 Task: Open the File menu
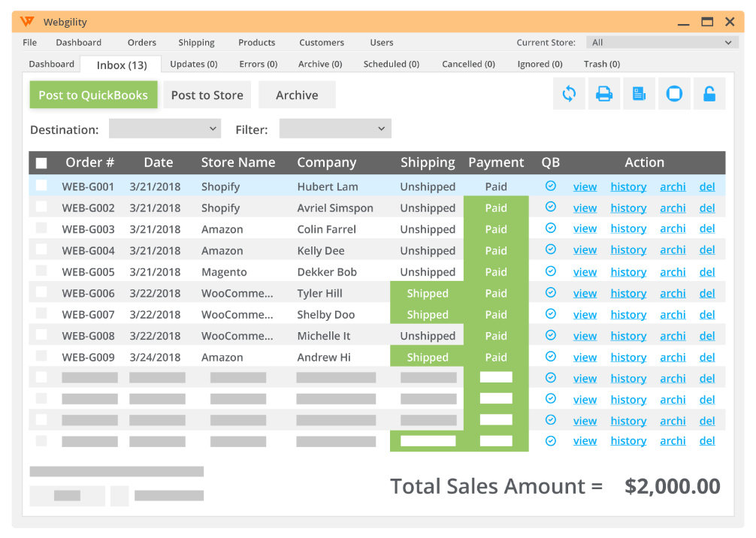coord(30,42)
